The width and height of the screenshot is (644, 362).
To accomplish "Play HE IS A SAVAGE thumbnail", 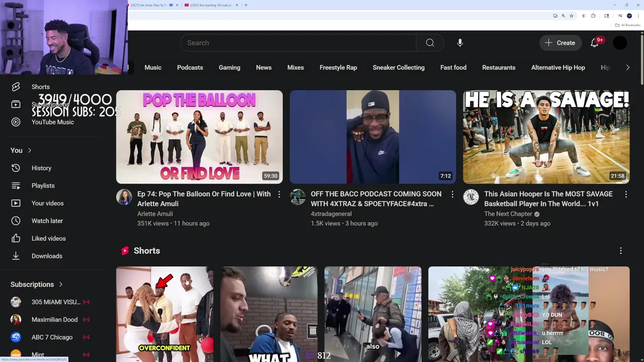I will pos(546,137).
